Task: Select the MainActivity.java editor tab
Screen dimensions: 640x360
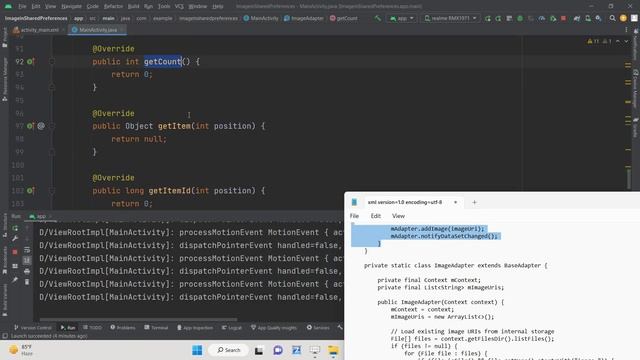Action: (97, 30)
